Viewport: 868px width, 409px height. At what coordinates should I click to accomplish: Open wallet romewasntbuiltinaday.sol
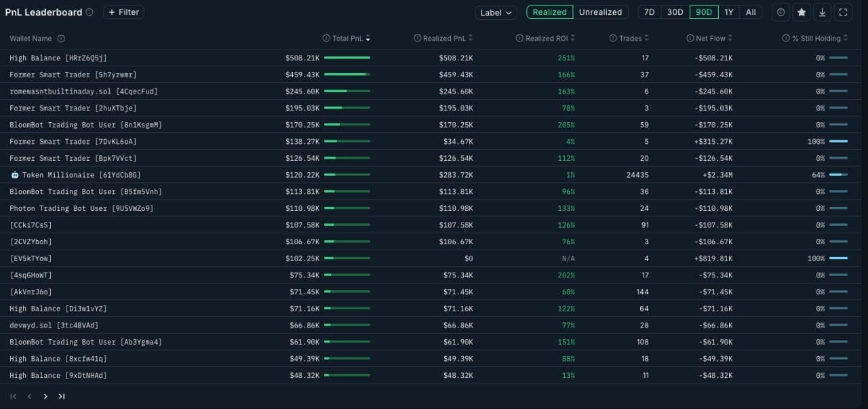click(83, 92)
